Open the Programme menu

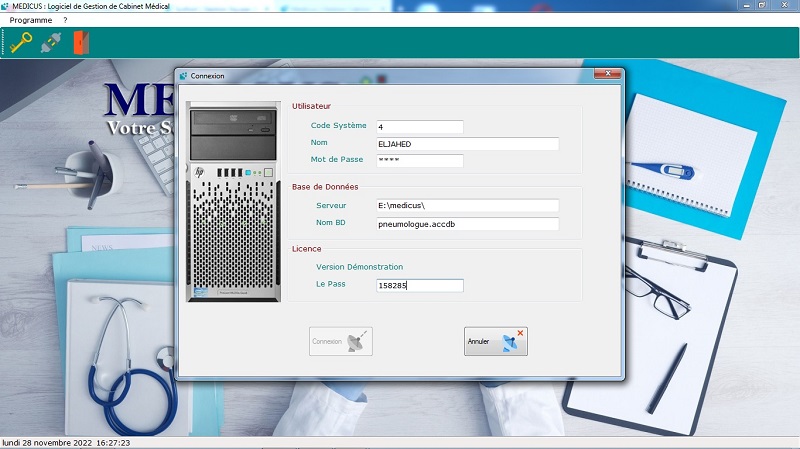coord(31,20)
